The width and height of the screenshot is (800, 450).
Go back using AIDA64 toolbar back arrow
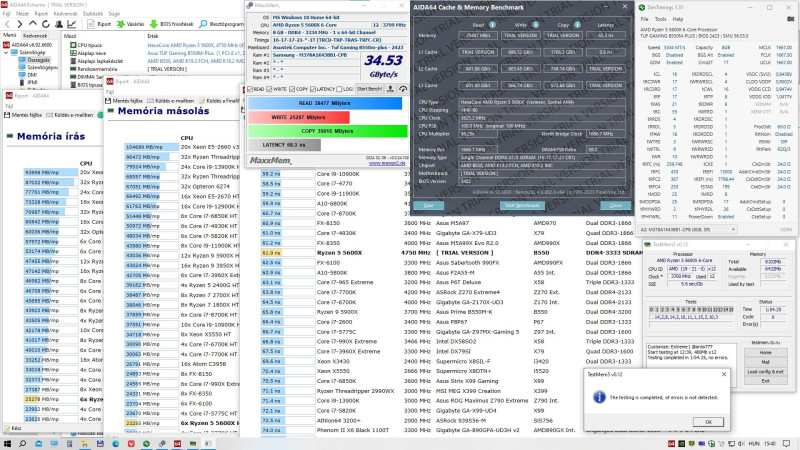click(x=7, y=24)
